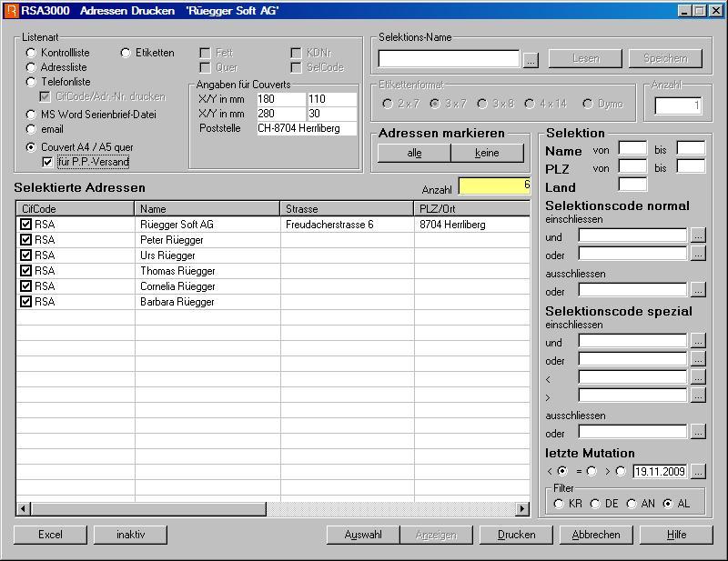Click left arrow of horizontal table scrollbar
This screenshot has width=728, height=561.
click(x=23, y=509)
